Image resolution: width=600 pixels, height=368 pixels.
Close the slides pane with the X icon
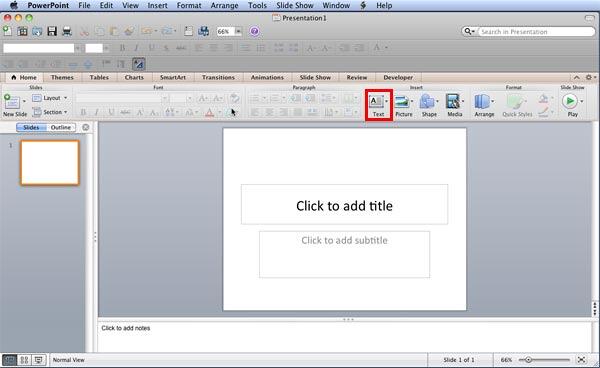[x=86, y=127]
